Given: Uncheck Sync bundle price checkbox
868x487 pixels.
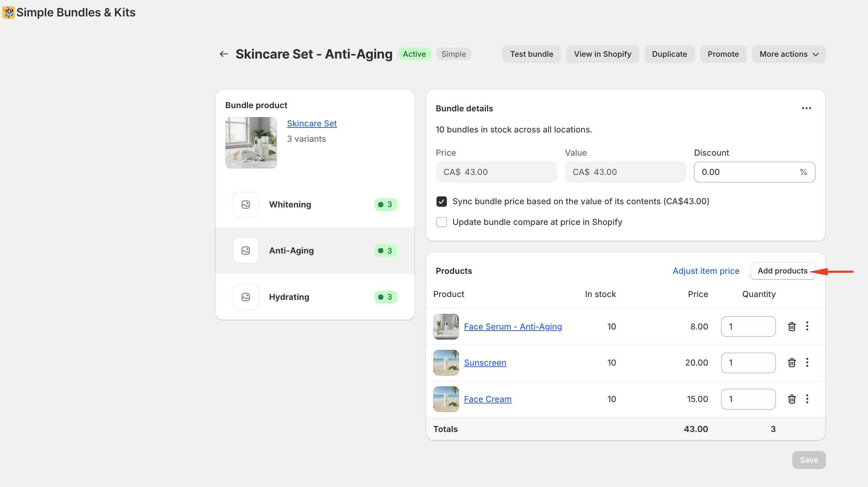Looking at the screenshot, I should pos(442,201).
